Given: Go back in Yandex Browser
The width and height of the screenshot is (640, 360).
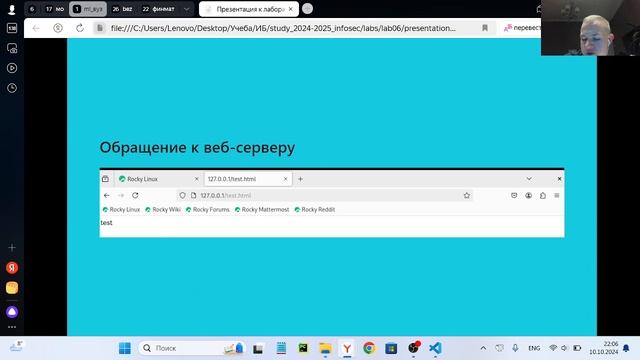Looking at the screenshot, I should (x=36, y=28).
